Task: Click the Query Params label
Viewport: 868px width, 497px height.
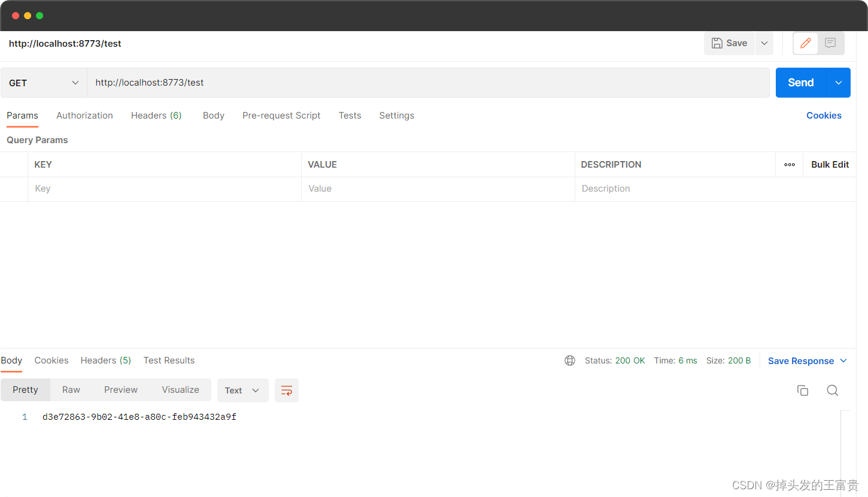Action: point(37,140)
